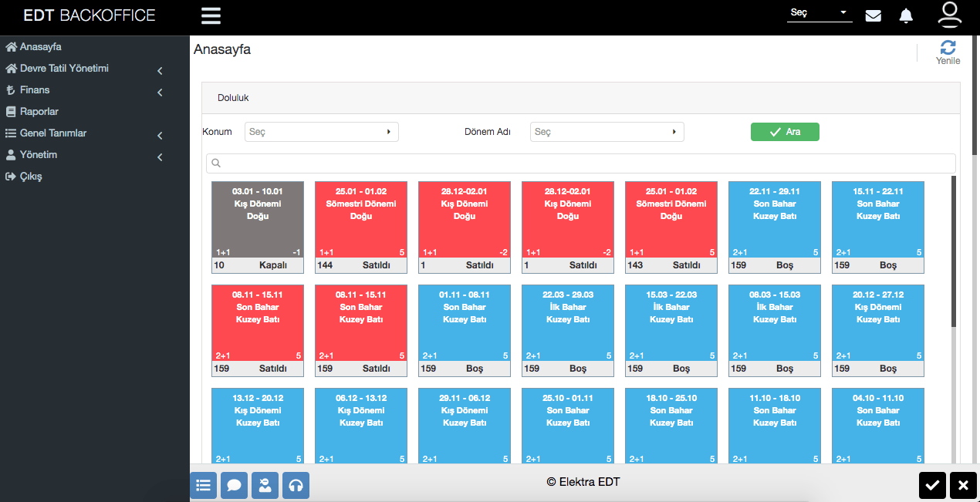The width and height of the screenshot is (980, 502).
Task: Open the notifications bell icon
Action: (x=906, y=15)
